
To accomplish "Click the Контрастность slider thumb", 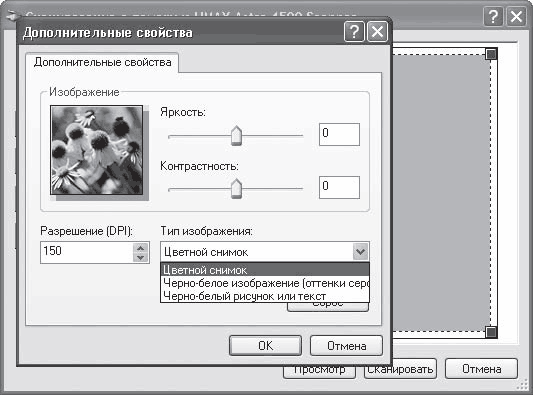I will [236, 188].
